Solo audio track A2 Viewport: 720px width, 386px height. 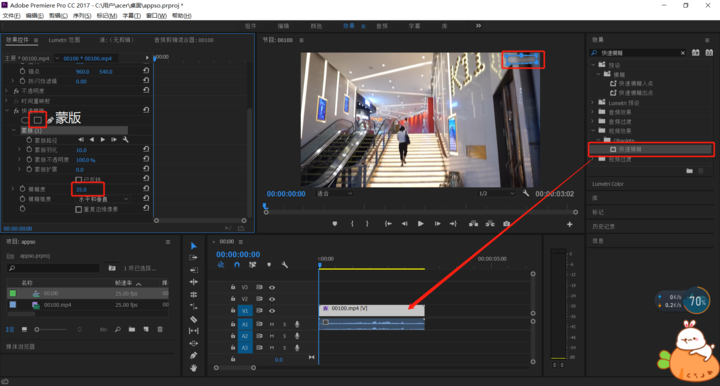[285, 336]
